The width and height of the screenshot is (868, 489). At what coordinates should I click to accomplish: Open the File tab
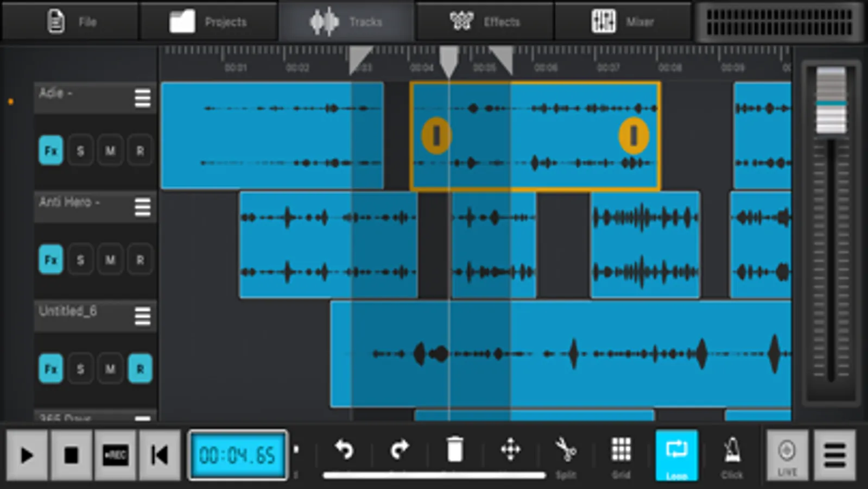tap(70, 21)
